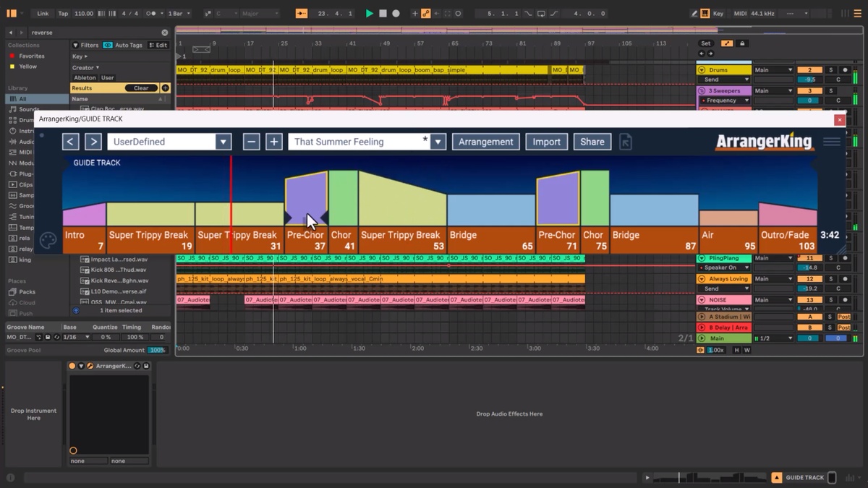Open the 1 Bar quantization dropdown
Viewport: 868px width, 488px height.
coord(178,13)
